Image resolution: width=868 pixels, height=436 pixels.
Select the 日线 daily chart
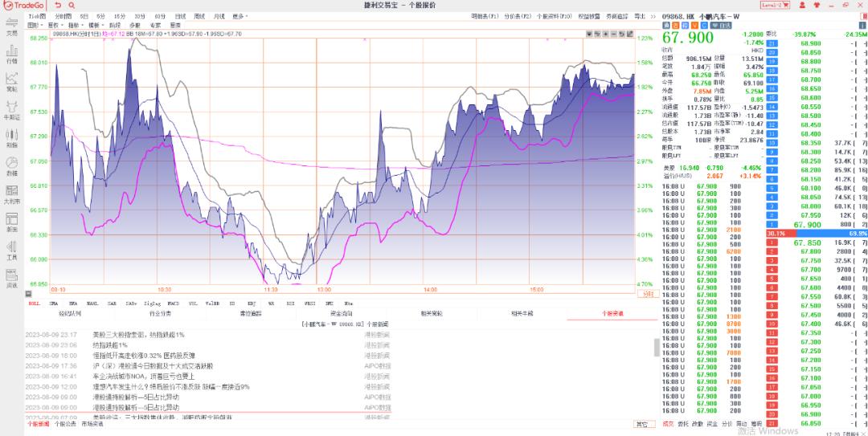[180, 17]
